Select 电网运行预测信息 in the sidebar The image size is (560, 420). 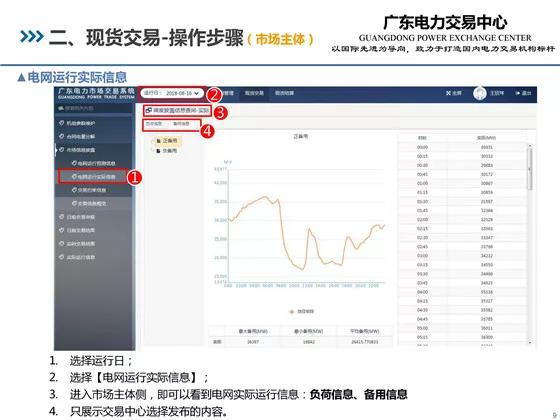[x=94, y=163]
